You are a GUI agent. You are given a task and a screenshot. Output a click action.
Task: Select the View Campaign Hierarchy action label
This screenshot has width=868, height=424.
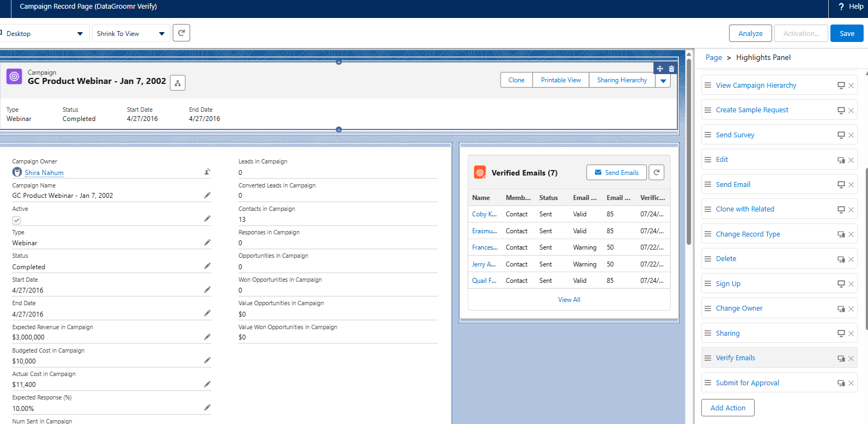(756, 86)
